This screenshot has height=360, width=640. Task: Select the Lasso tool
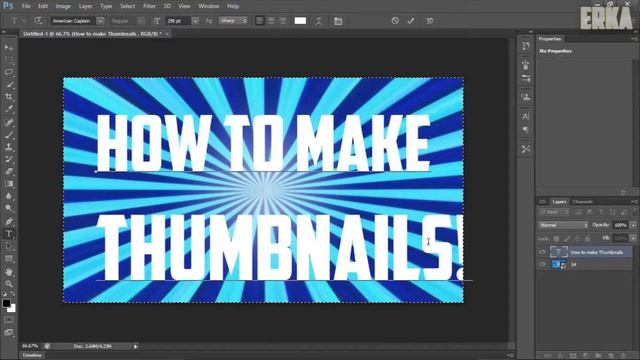pos(9,72)
